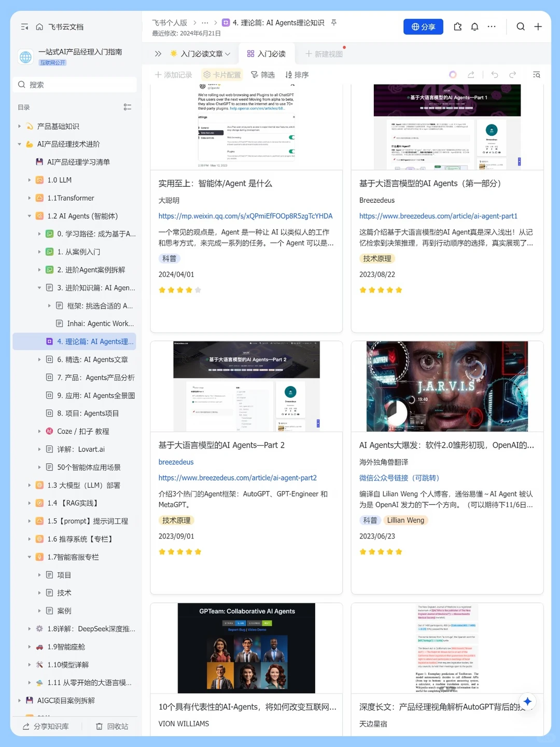This screenshot has width=560, height=747.
Task: Click star rating on 2023/09/01 card
Action: [x=180, y=552]
